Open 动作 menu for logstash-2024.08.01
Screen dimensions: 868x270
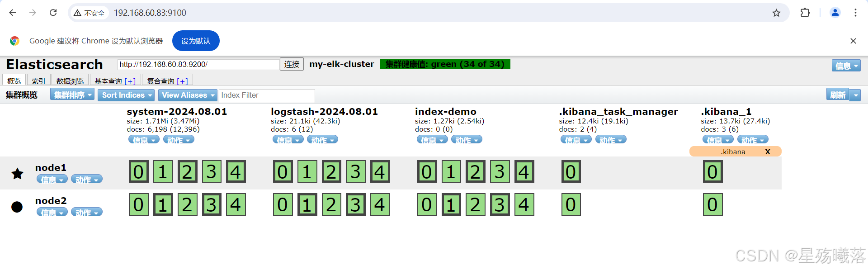322,140
